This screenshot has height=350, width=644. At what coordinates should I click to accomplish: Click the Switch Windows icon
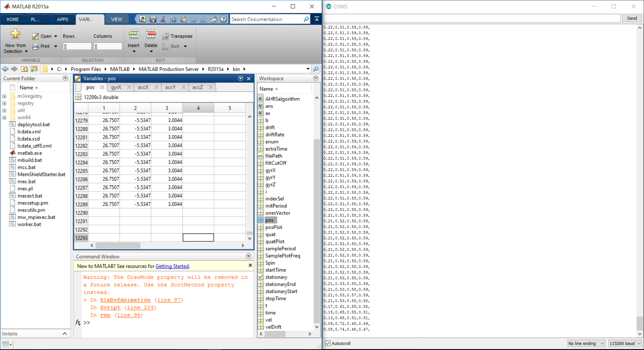coord(213,19)
